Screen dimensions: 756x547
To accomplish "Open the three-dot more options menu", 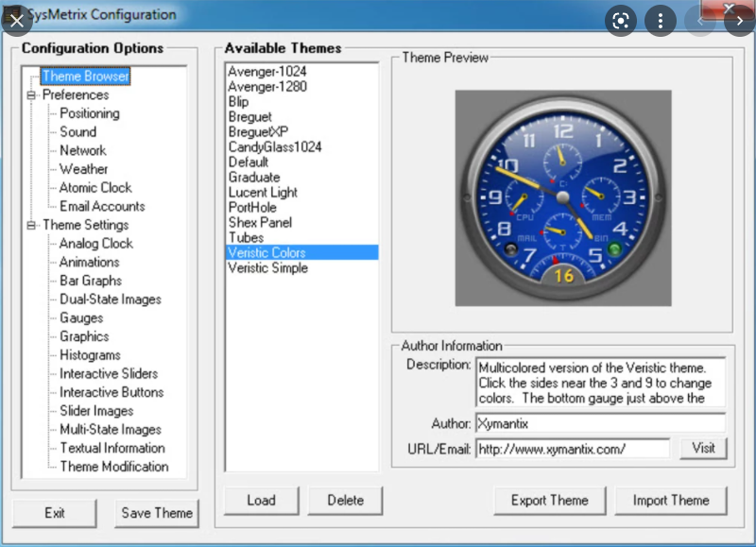I will click(660, 21).
